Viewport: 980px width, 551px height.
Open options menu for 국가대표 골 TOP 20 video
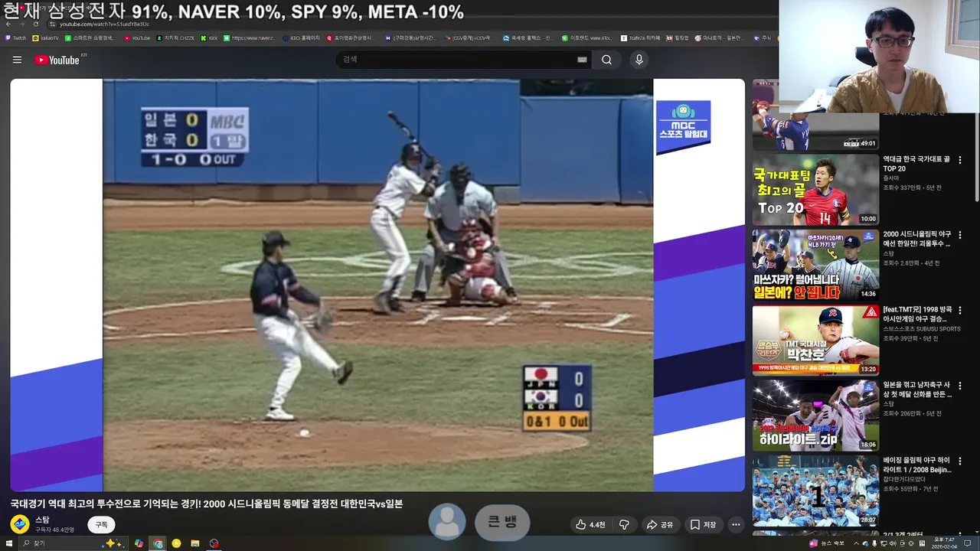(959, 161)
